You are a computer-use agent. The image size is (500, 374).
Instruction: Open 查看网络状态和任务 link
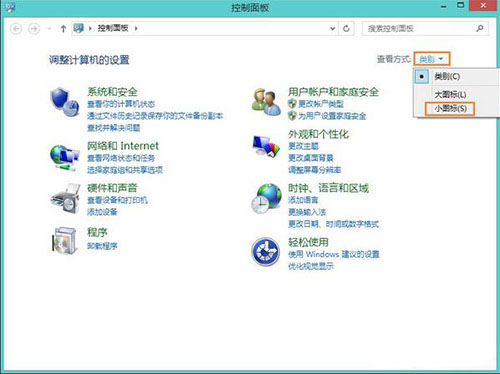click(x=121, y=158)
